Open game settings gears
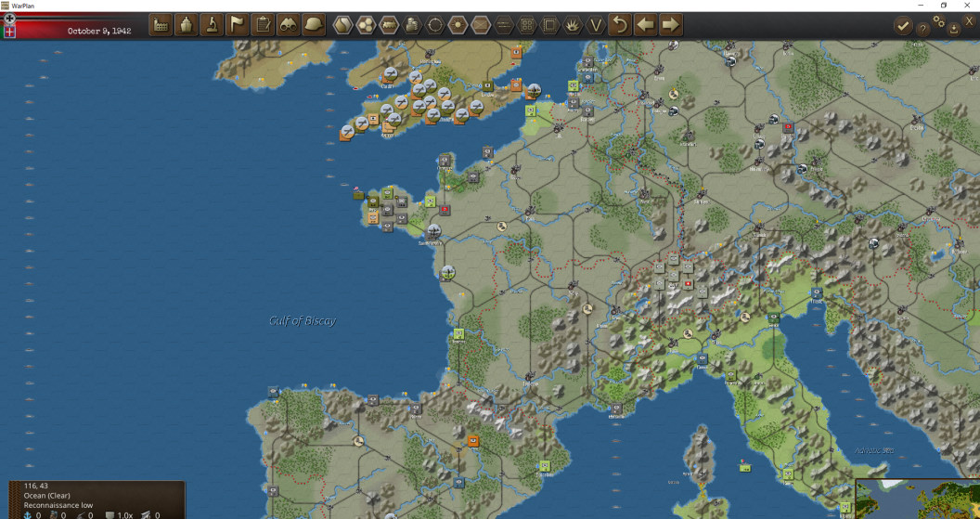980x519 pixels. point(939,20)
